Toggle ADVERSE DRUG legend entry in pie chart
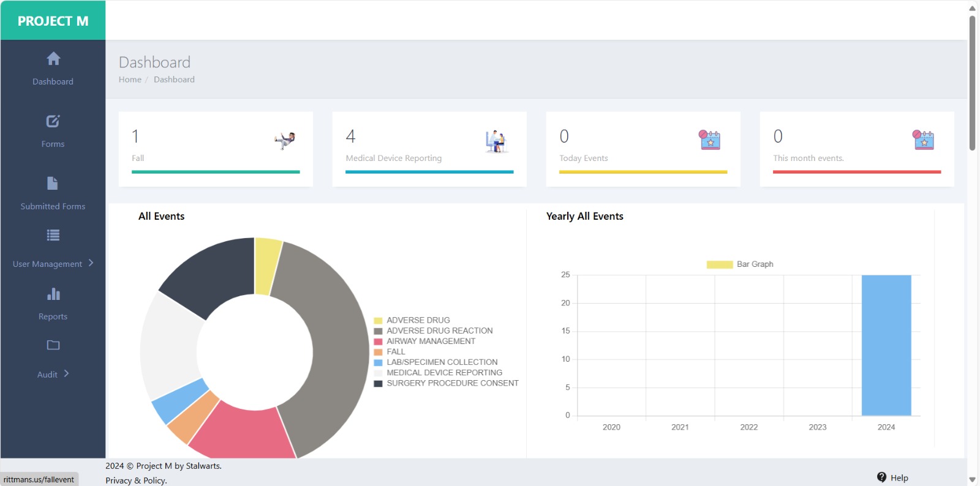The height and width of the screenshot is (486, 980). pos(418,320)
